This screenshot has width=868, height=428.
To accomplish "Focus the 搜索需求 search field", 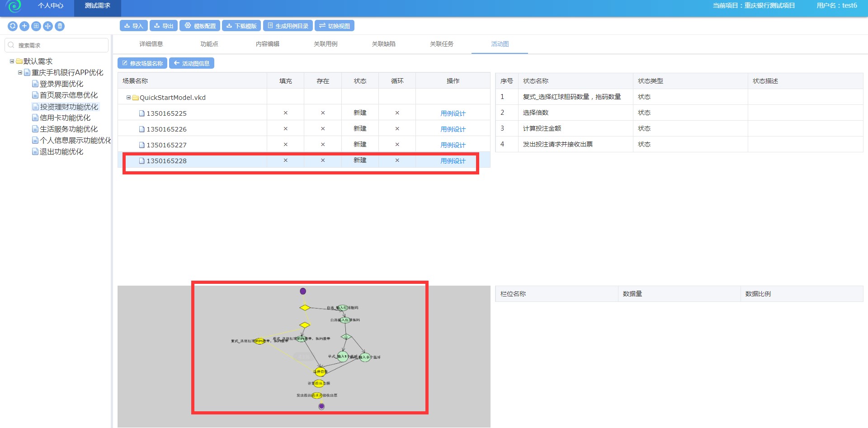I will click(57, 45).
